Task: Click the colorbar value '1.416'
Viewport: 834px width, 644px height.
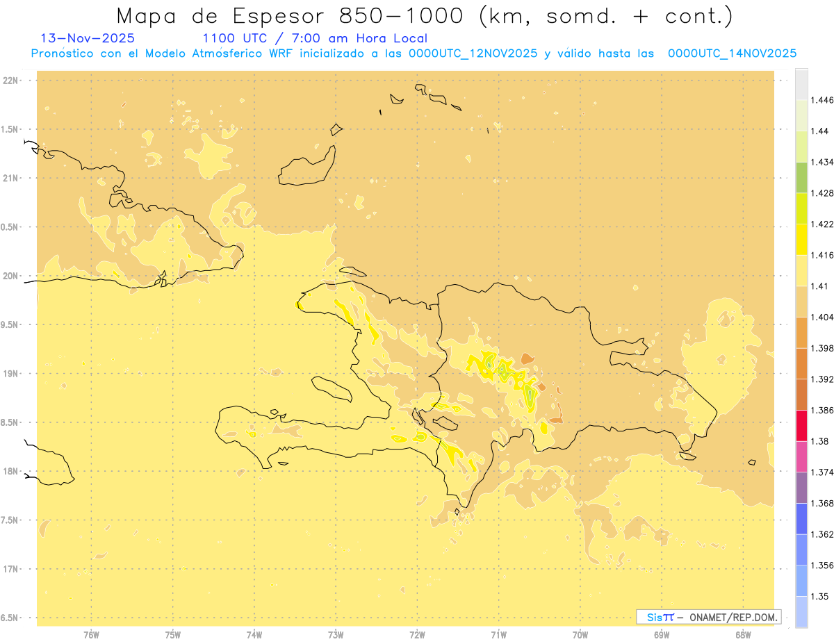Action: click(x=822, y=255)
